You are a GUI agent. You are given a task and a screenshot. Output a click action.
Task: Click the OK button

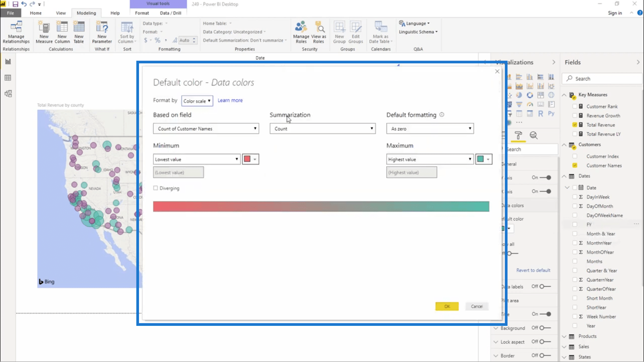coord(447,306)
